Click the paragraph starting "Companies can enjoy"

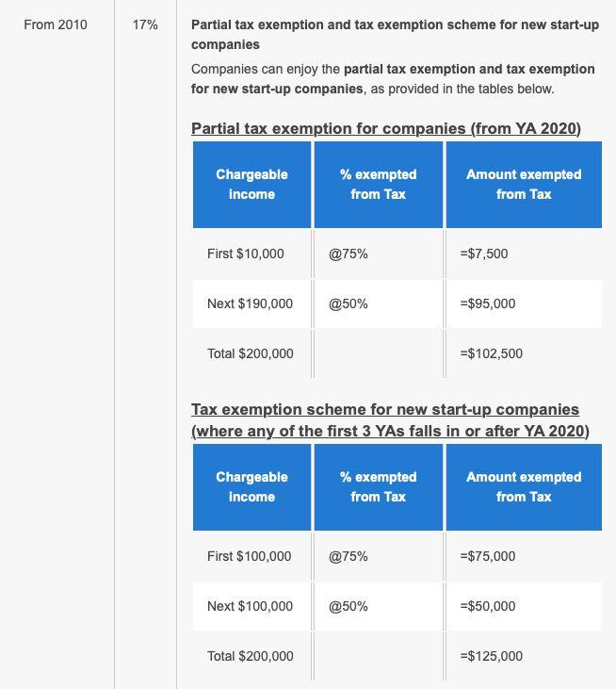pos(393,79)
